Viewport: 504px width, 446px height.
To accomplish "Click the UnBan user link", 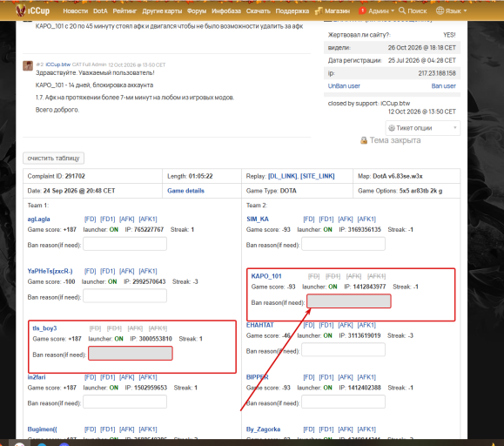I will [344, 86].
